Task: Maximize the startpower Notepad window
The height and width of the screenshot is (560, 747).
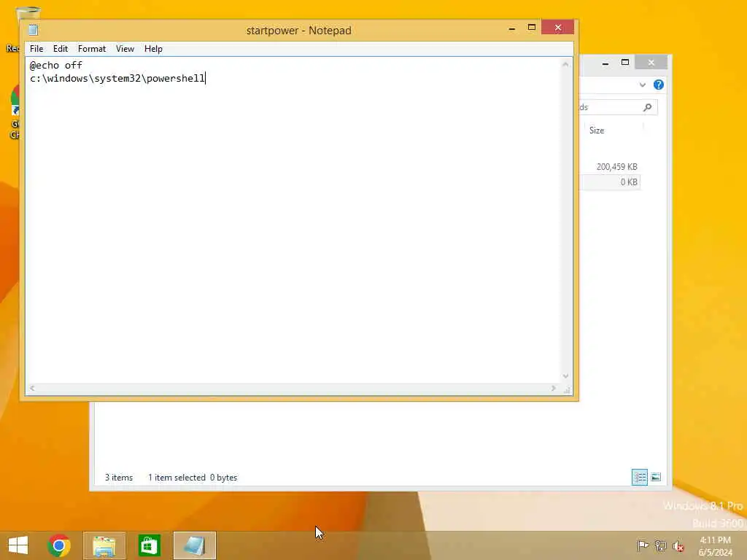Action: tap(532, 28)
